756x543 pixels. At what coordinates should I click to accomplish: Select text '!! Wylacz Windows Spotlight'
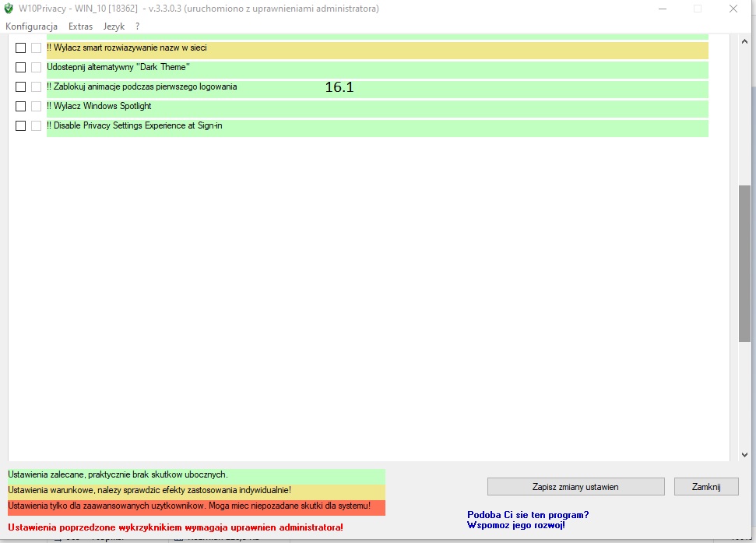(99, 106)
